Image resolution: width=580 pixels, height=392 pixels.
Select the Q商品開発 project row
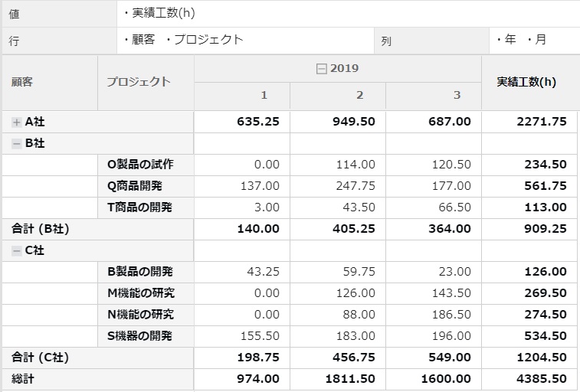pos(135,186)
